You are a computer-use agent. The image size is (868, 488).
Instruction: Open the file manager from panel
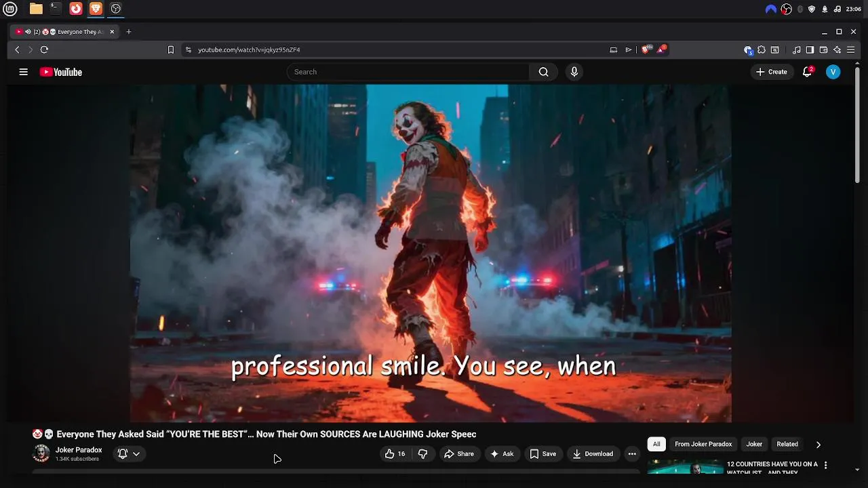tap(36, 9)
